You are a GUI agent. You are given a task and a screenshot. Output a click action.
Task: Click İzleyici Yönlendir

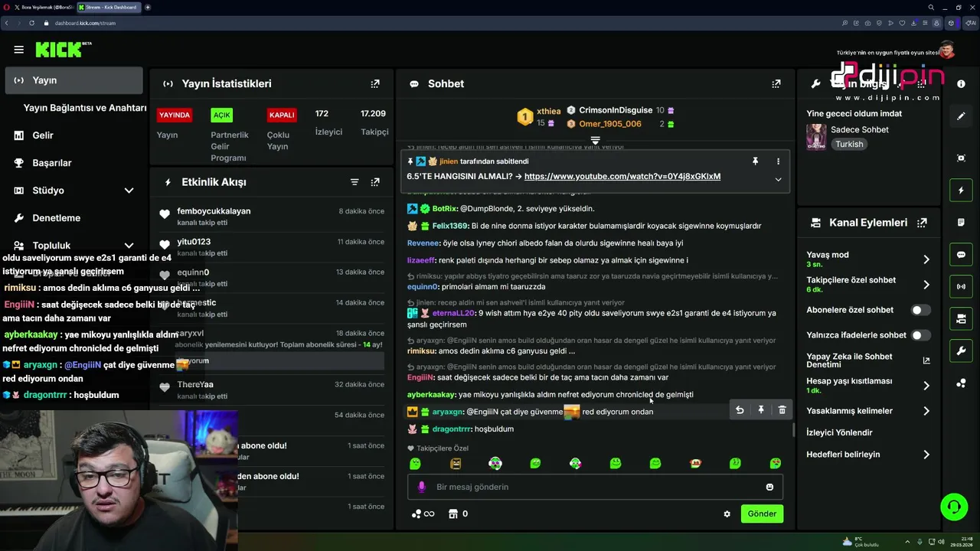(839, 432)
